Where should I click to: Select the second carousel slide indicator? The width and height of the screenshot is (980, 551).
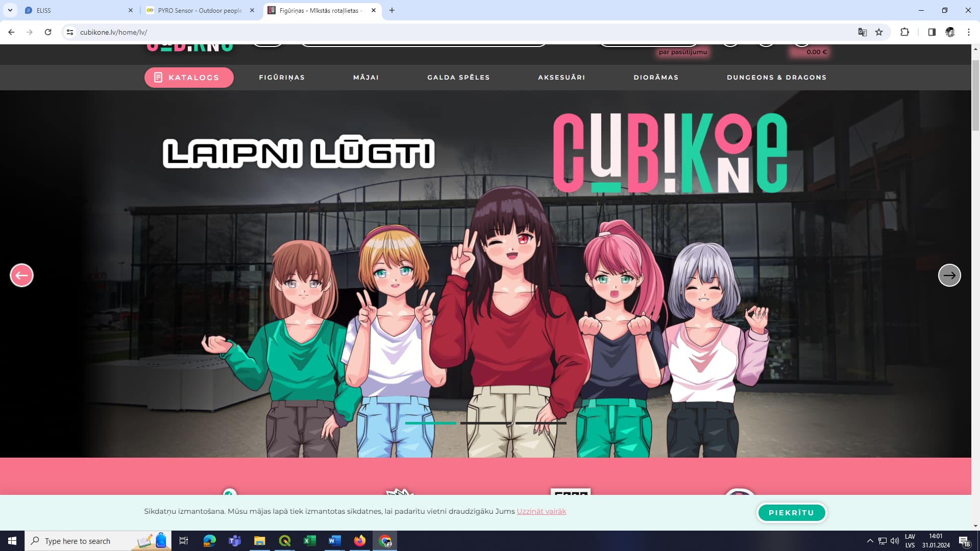click(x=485, y=423)
